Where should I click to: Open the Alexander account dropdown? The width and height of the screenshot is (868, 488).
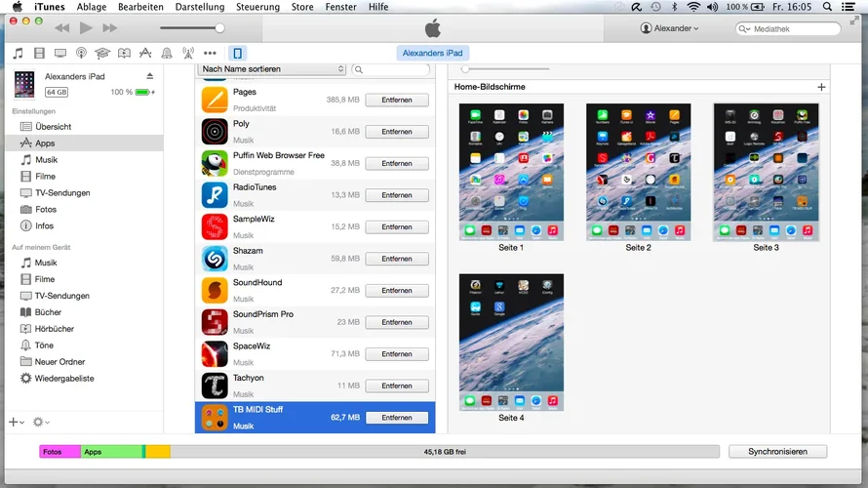point(669,28)
